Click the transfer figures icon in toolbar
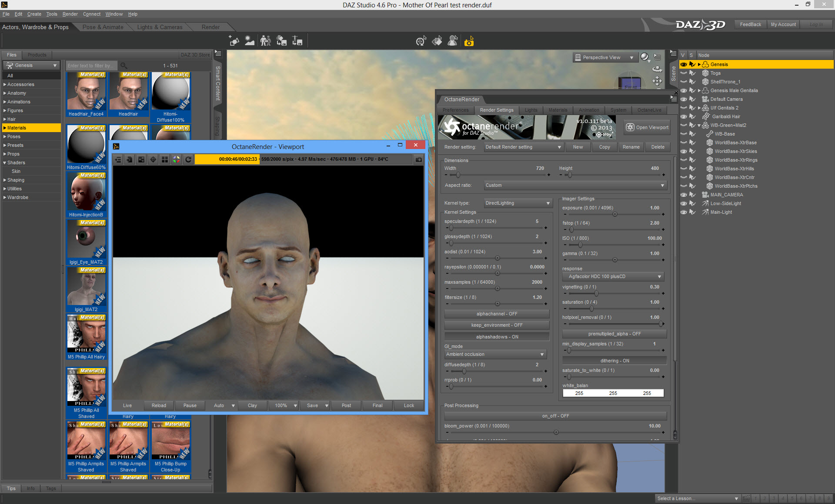 click(x=266, y=41)
